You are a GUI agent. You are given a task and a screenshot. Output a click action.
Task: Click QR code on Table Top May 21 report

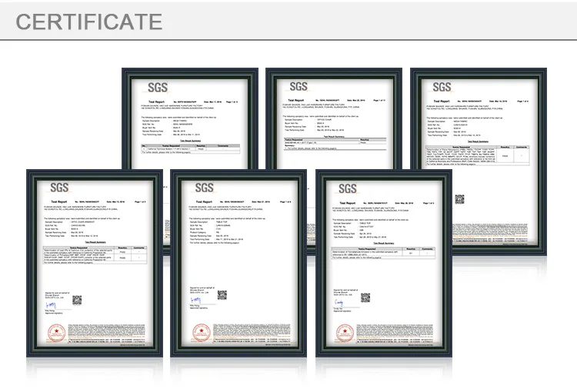click(222, 295)
